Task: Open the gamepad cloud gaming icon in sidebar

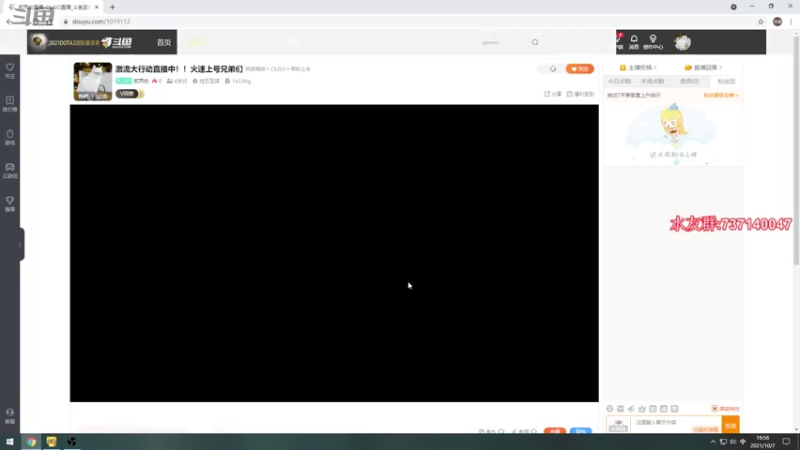Action: tap(10, 170)
